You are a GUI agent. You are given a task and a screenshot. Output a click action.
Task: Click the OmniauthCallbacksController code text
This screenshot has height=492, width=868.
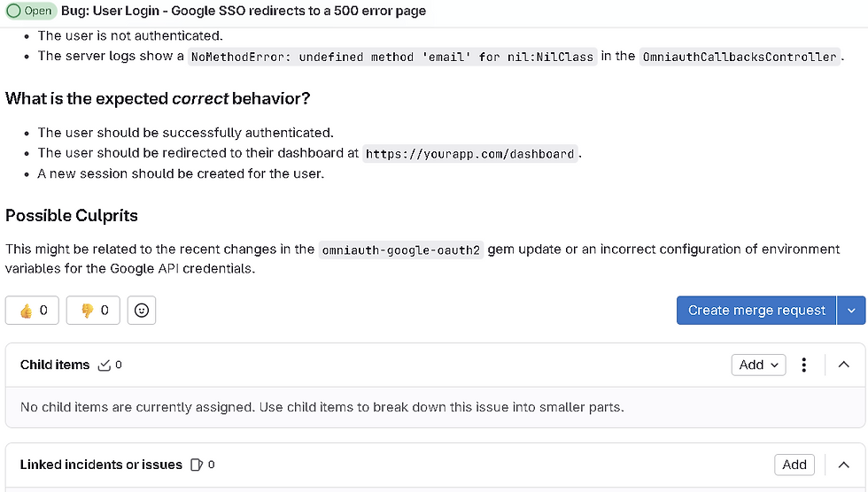[x=740, y=57]
